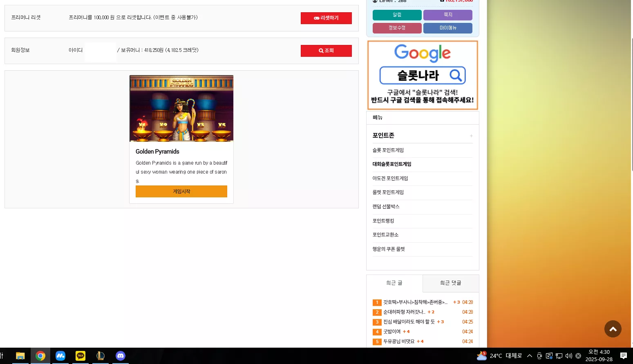Open 포인트랭킹 menu item
633x364 pixels.
click(x=383, y=221)
